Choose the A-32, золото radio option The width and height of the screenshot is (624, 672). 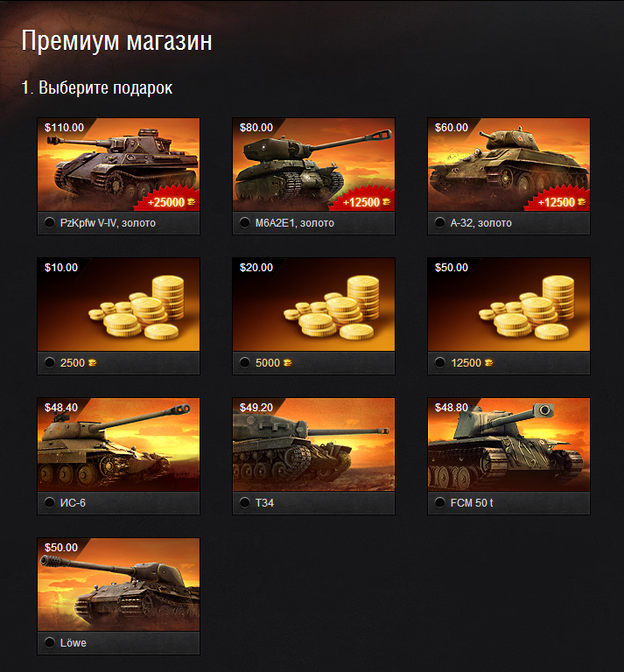439,222
